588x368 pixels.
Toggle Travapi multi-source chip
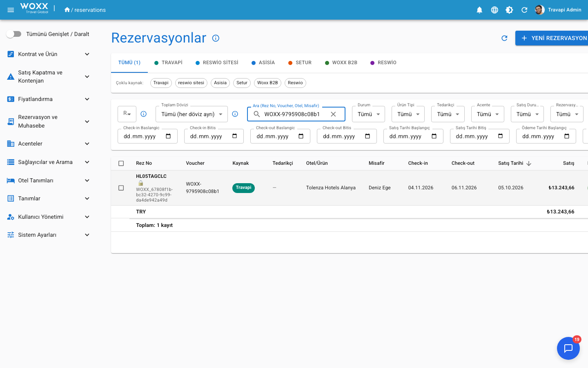tap(161, 83)
